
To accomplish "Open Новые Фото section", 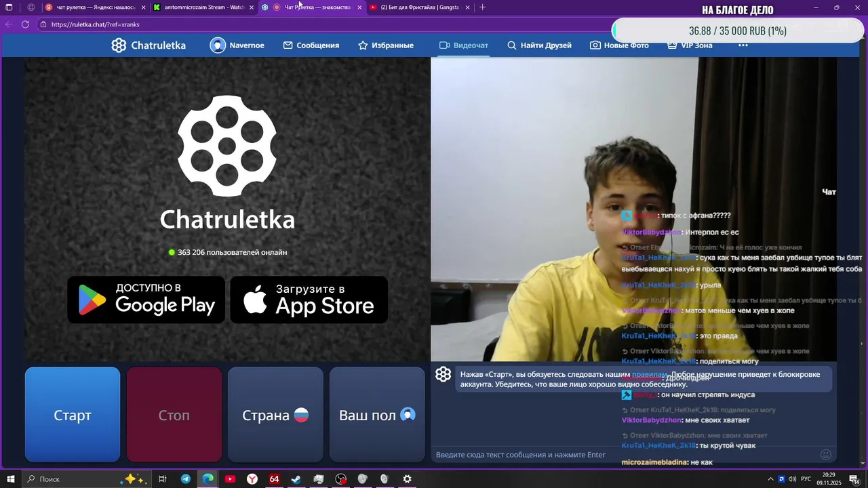I will 619,45.
